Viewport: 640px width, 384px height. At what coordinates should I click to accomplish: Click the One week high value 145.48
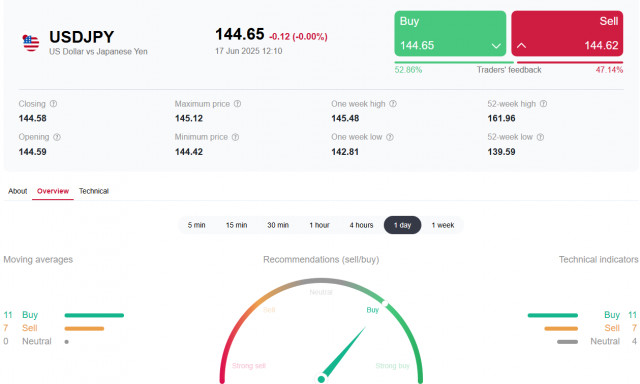click(345, 118)
